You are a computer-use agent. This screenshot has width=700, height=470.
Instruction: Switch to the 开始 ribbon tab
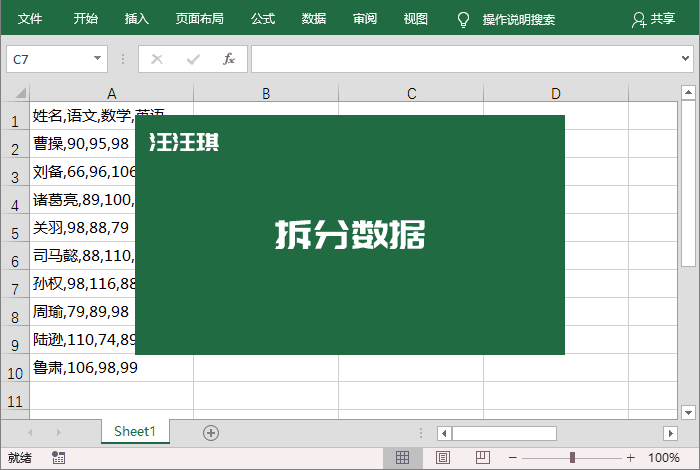(85, 19)
